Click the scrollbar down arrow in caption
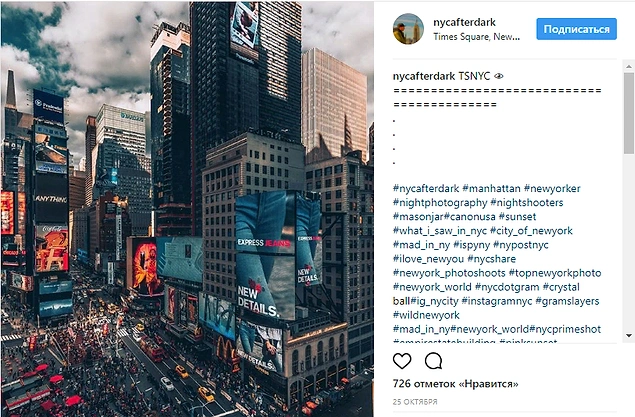This screenshot has width=635, height=417. click(x=629, y=336)
